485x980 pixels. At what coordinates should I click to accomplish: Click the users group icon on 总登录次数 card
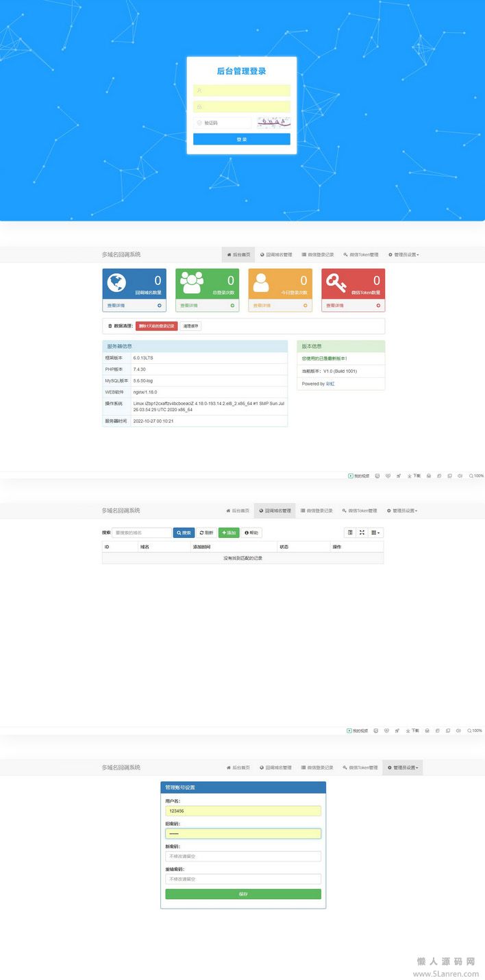click(192, 283)
